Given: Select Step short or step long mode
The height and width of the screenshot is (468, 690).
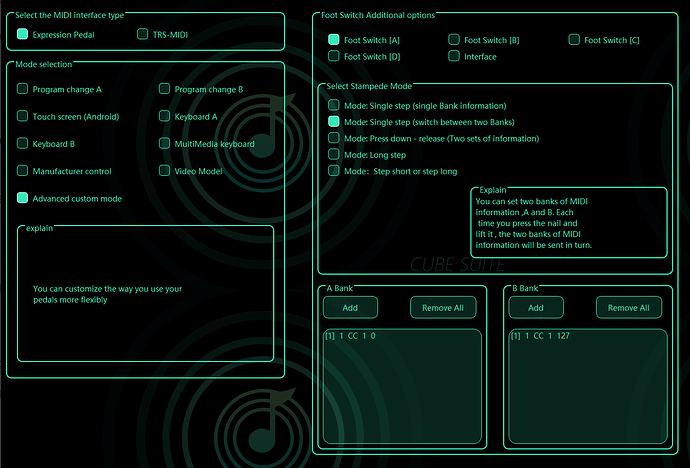Looking at the screenshot, I should pos(334,171).
